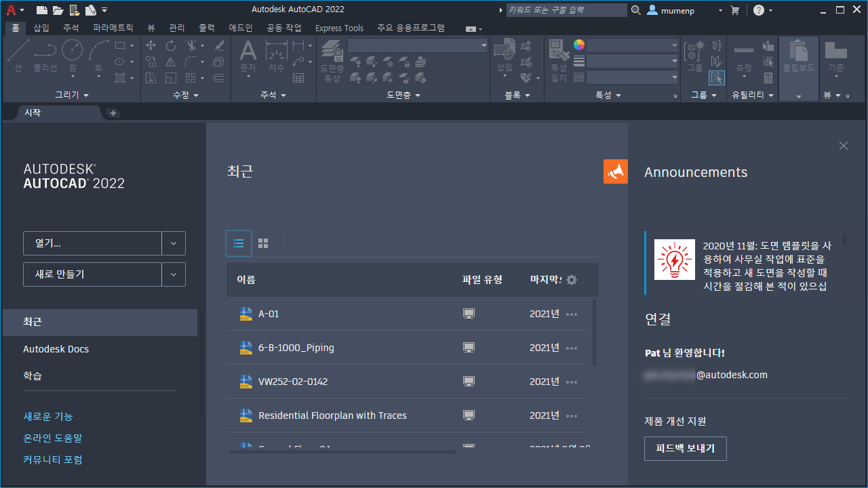Open column settings gear in recent list
This screenshot has height=488, width=868.
click(572, 280)
